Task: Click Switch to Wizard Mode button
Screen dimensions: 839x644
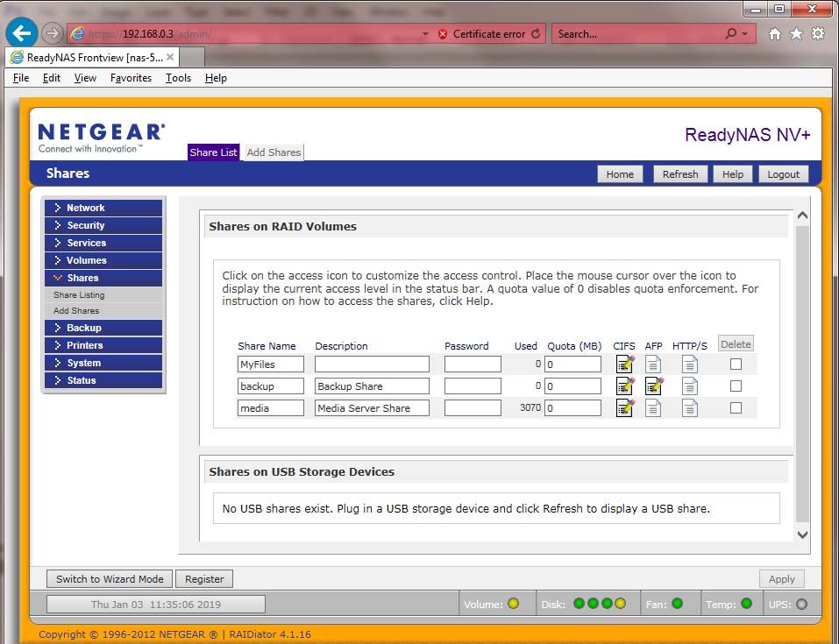Action: click(x=110, y=579)
